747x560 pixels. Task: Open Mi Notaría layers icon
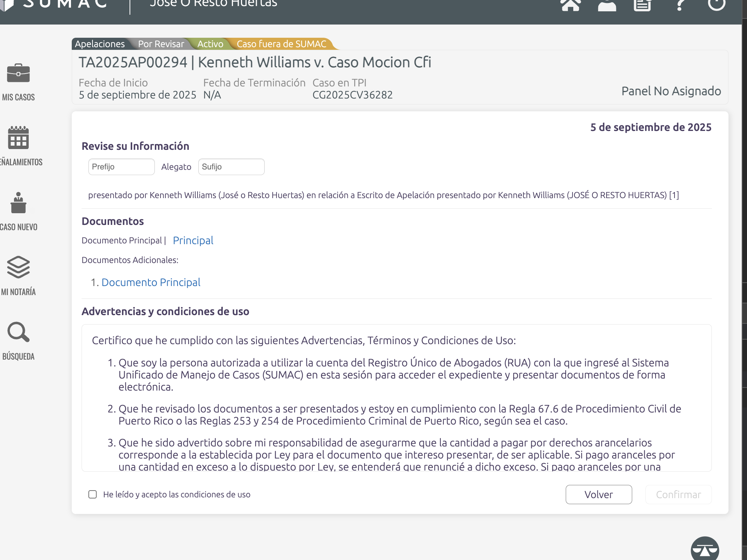(x=18, y=267)
